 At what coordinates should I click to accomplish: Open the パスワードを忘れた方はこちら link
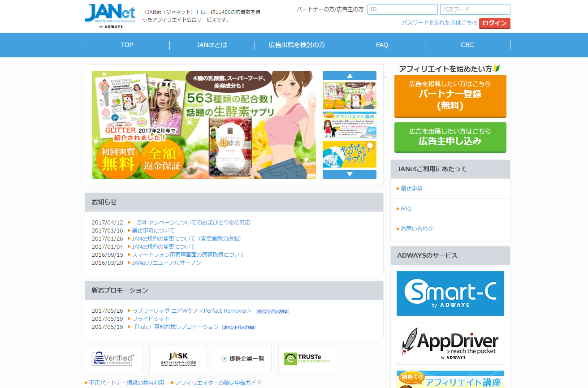tap(439, 23)
